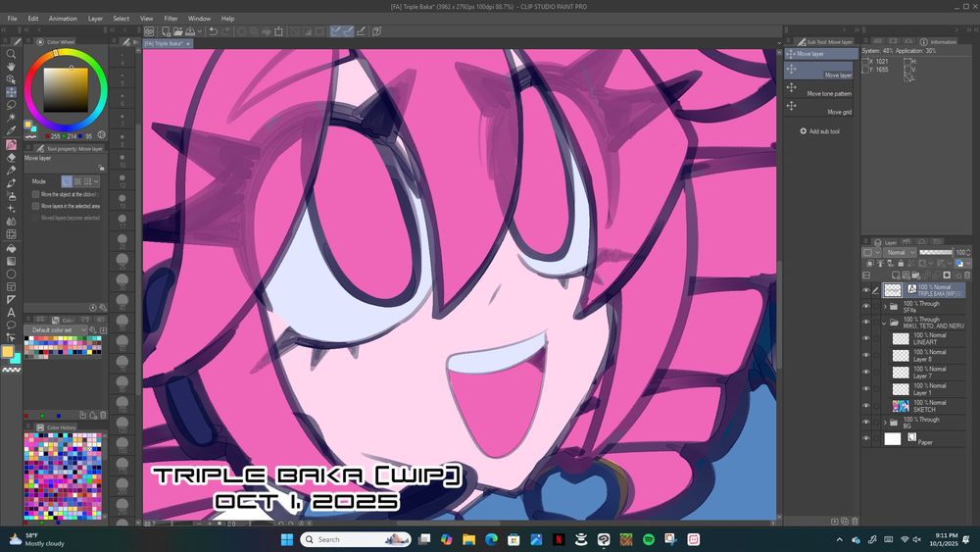The width and height of the screenshot is (980, 552).
Task: Open the Animation menu
Action: tap(63, 19)
